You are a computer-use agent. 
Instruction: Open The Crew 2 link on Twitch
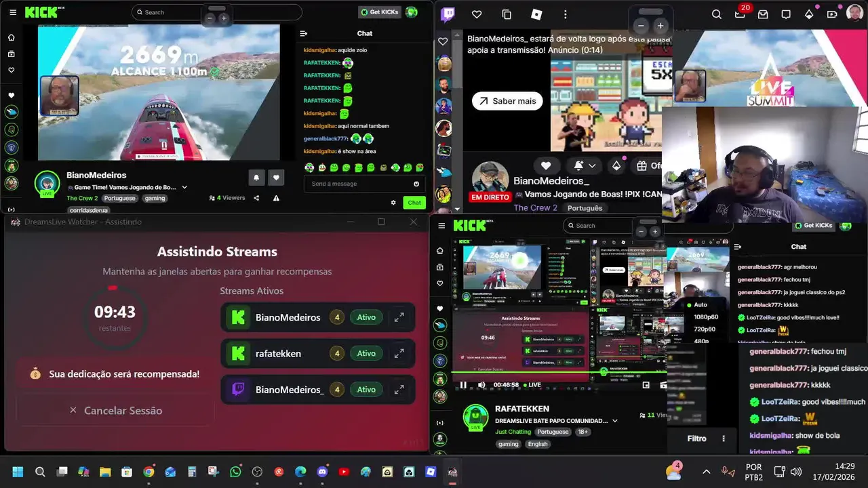535,207
